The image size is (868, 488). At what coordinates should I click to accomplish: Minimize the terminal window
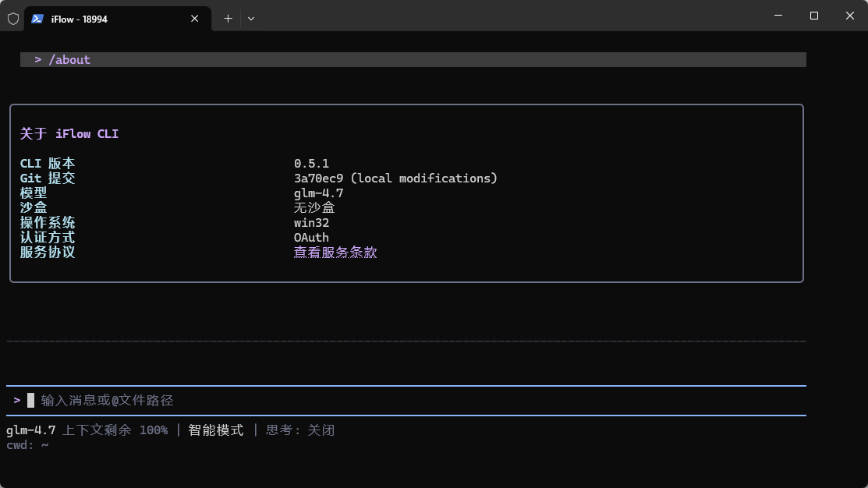(x=778, y=16)
